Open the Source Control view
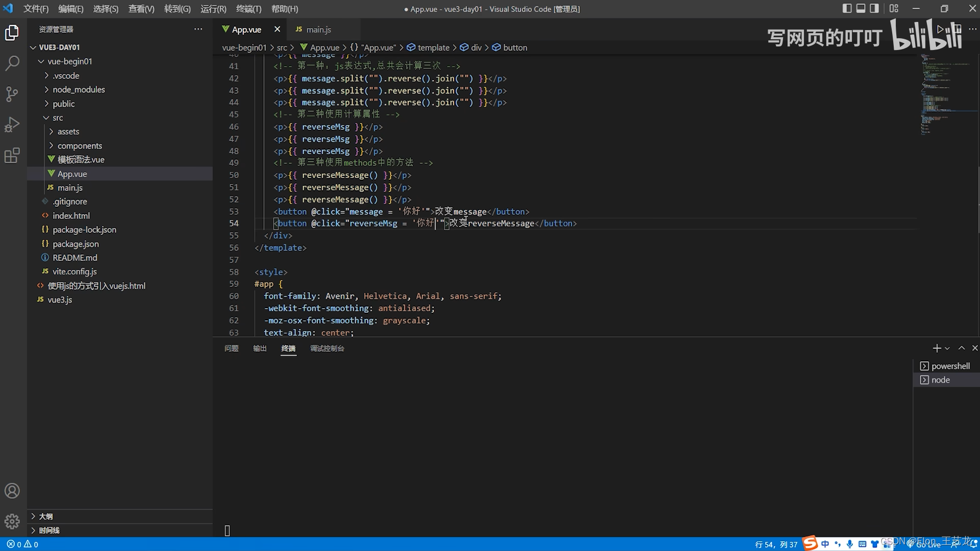The height and width of the screenshot is (551, 980). (12, 94)
